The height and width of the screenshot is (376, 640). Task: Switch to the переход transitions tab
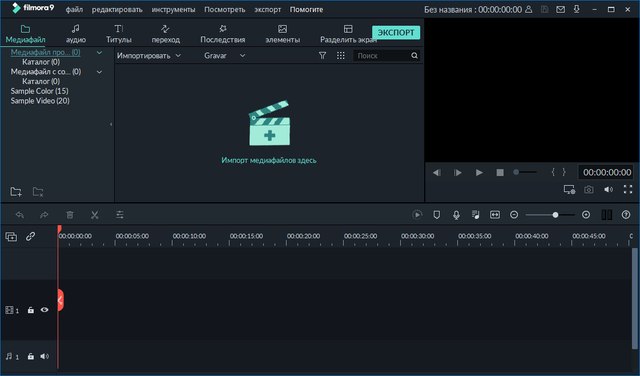(165, 34)
